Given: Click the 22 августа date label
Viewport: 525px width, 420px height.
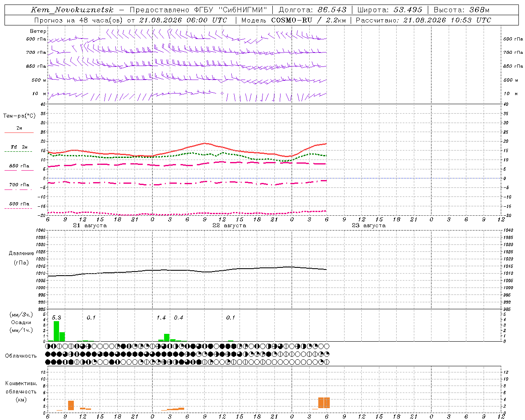Looking at the screenshot, I should tap(229, 226).
